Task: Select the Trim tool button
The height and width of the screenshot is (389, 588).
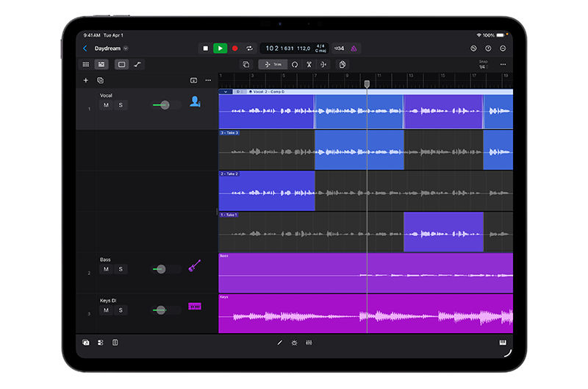Action: (273, 65)
